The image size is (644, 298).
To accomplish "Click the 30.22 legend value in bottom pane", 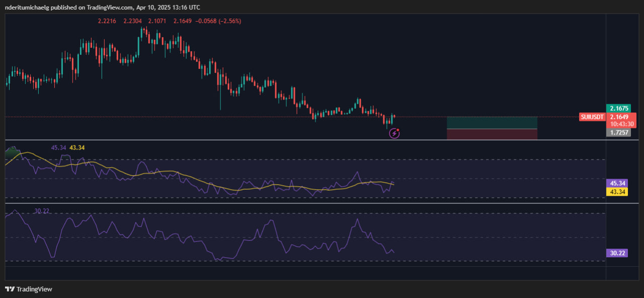I will pyautogui.click(x=42, y=211).
